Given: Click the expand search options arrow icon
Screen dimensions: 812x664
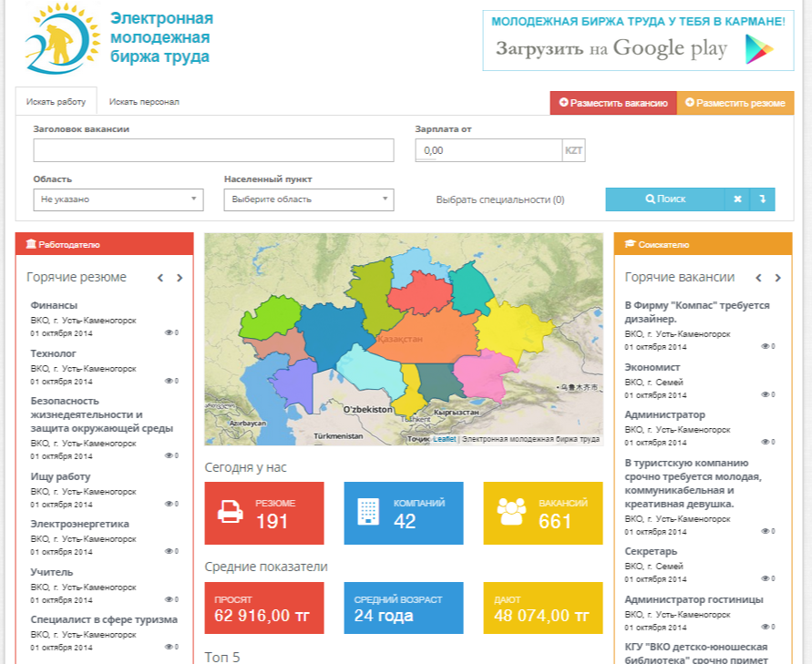Looking at the screenshot, I should tap(763, 199).
